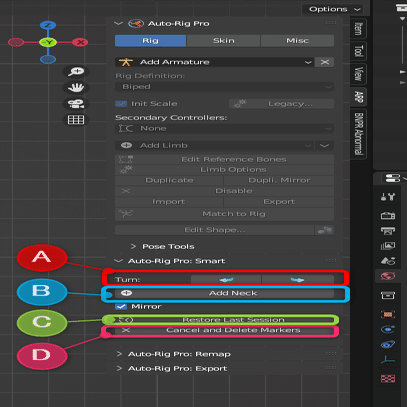The image size is (407, 407).
Task: Open the ARP sidebar tab
Action: pyautogui.click(x=358, y=97)
